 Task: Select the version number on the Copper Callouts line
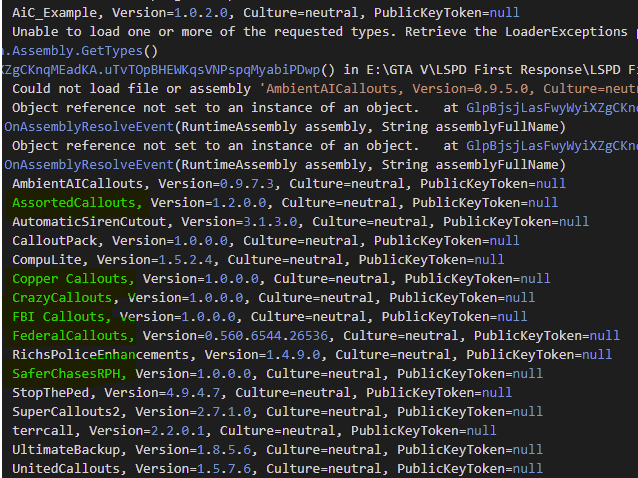tap(232, 279)
